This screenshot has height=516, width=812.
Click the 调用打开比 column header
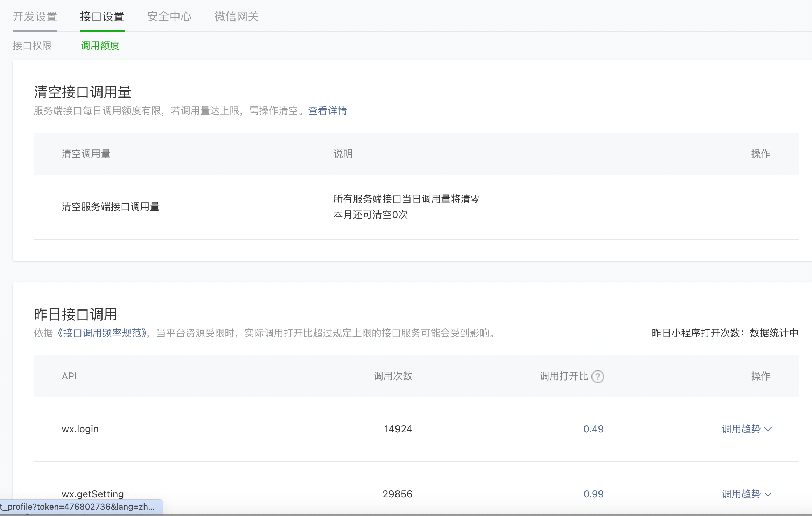click(x=563, y=376)
